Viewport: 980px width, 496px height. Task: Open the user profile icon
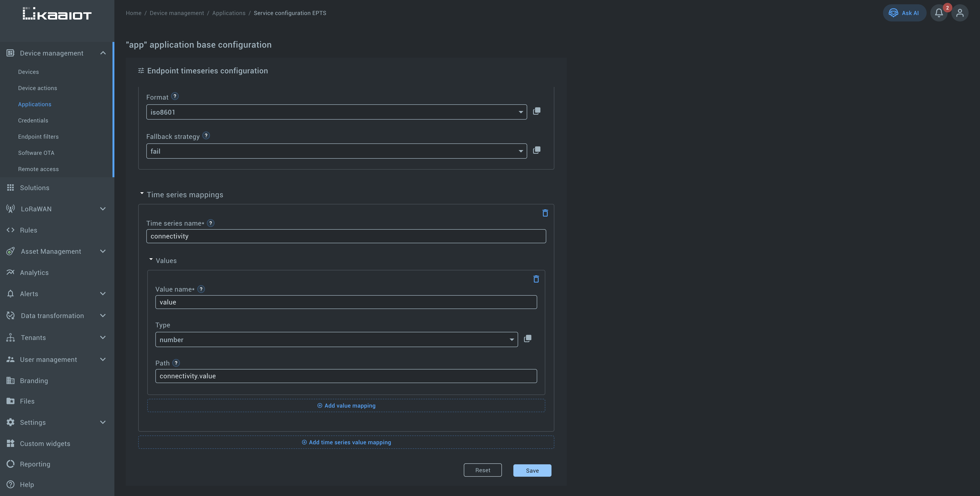point(960,13)
